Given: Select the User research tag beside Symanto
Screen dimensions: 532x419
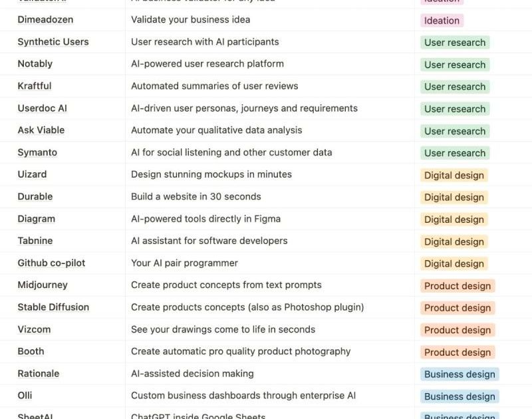Looking at the screenshot, I should click(x=455, y=153).
